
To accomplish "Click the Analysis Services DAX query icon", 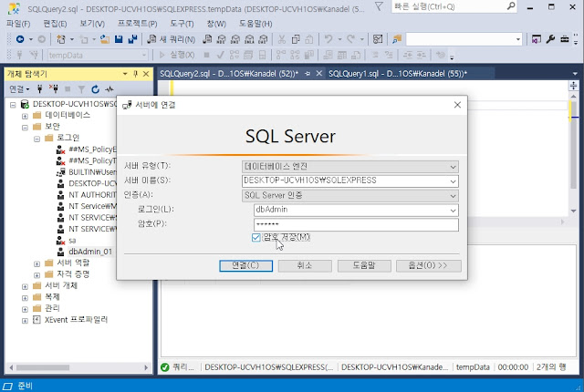I will [x=263, y=39].
